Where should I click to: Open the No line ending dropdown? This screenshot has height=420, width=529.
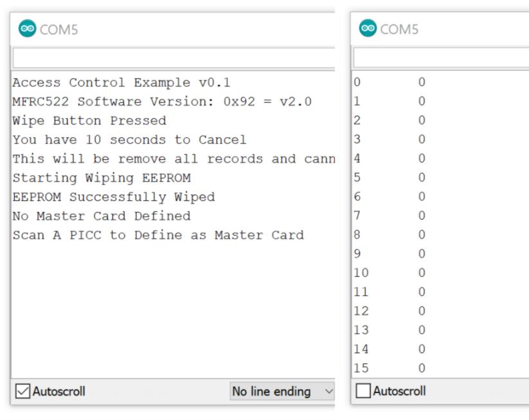(x=282, y=390)
